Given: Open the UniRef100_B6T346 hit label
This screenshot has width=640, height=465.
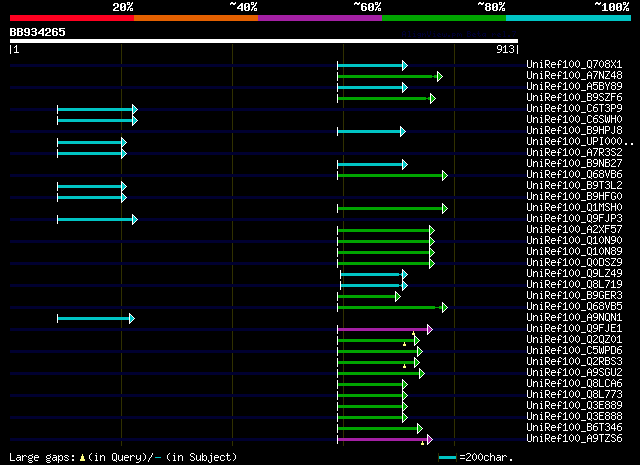Looking at the screenshot, I should 574,428.
